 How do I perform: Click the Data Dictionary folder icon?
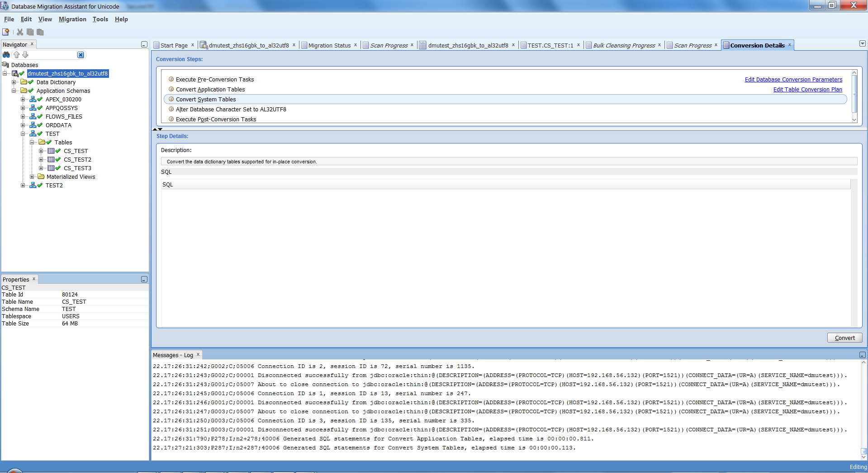pos(24,82)
